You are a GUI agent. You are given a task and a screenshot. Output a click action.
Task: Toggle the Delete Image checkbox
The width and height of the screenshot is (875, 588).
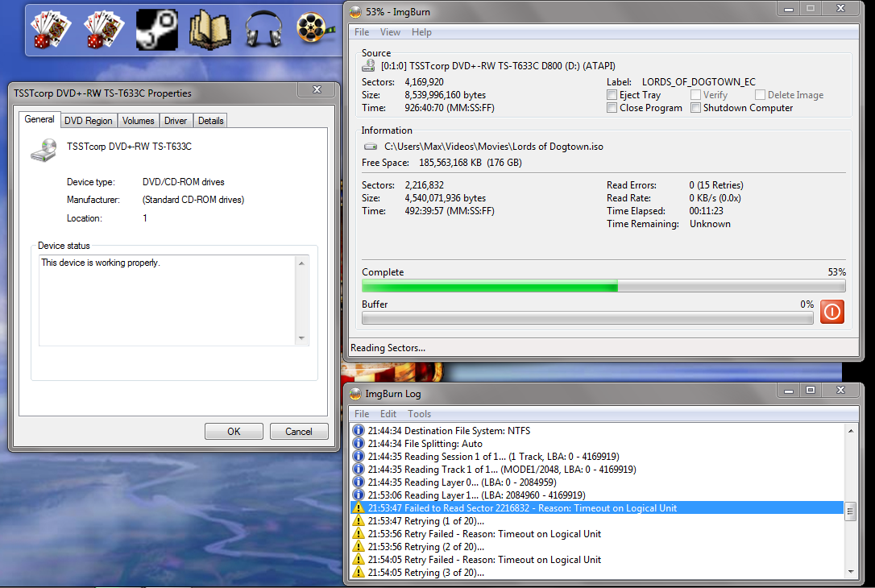tap(760, 95)
